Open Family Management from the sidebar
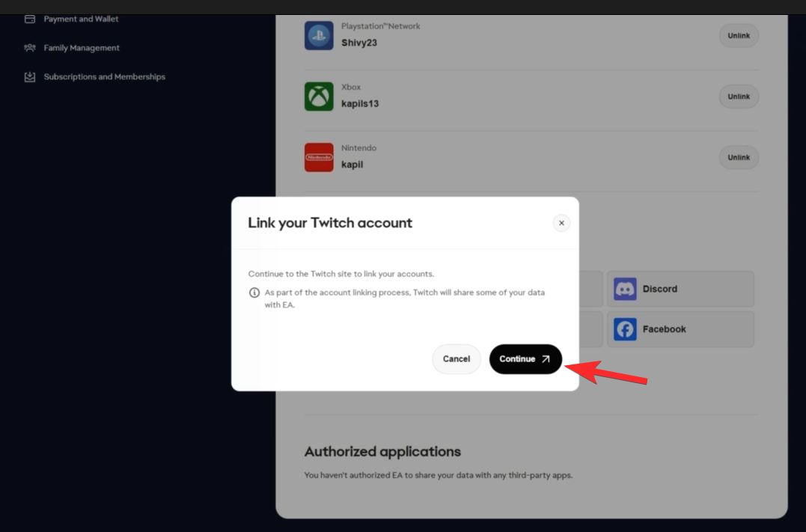 [x=81, y=48]
